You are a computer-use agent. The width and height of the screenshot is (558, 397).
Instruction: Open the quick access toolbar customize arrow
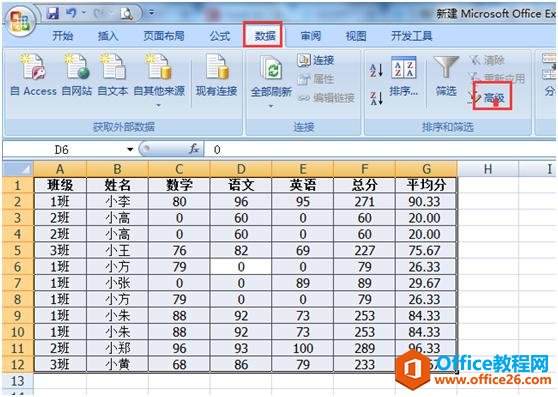tap(152, 13)
